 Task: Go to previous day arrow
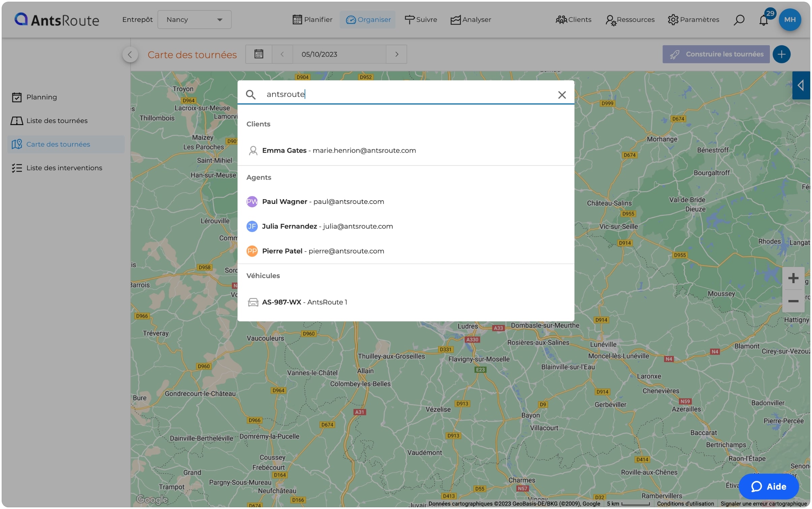tap(282, 54)
